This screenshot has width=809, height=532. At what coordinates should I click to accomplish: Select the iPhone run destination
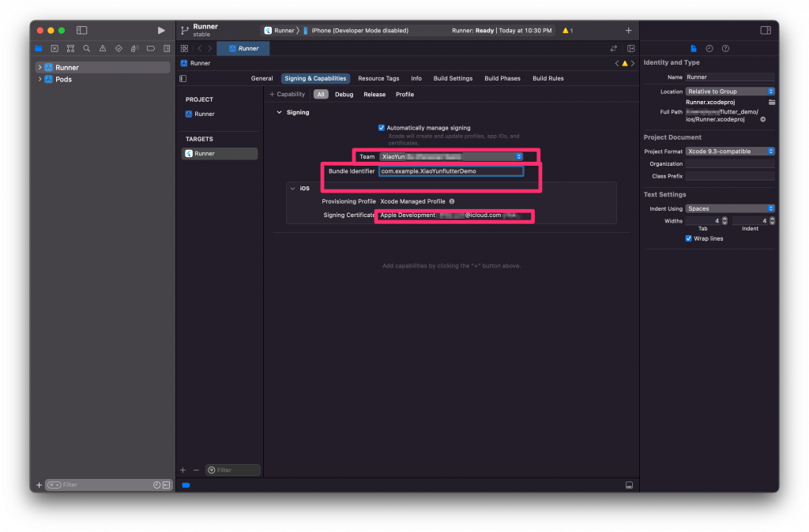356,31
